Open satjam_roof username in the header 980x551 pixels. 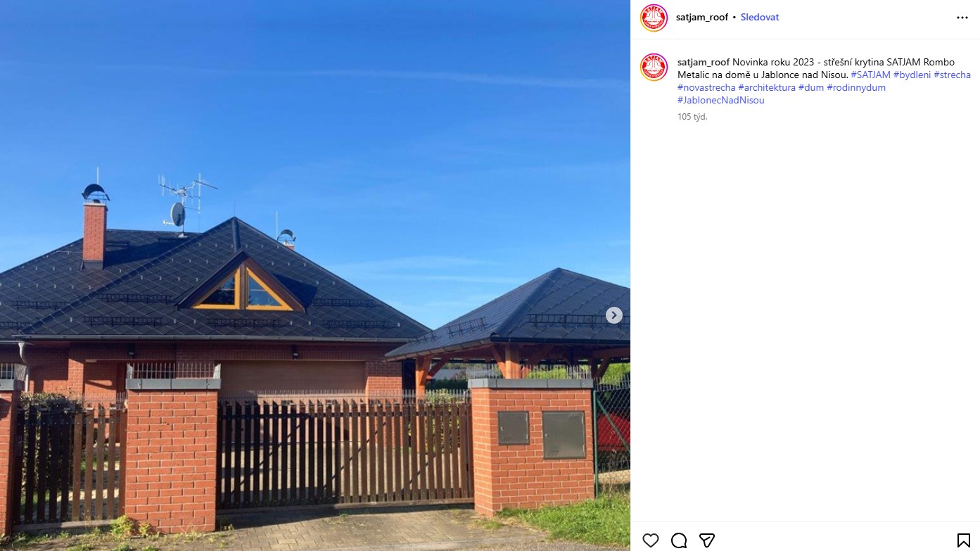702,18
